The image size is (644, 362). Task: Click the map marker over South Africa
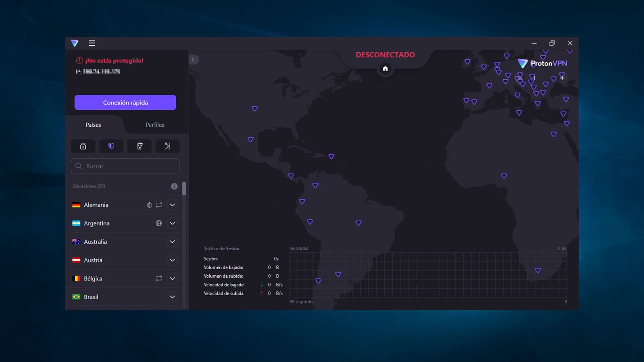537,271
